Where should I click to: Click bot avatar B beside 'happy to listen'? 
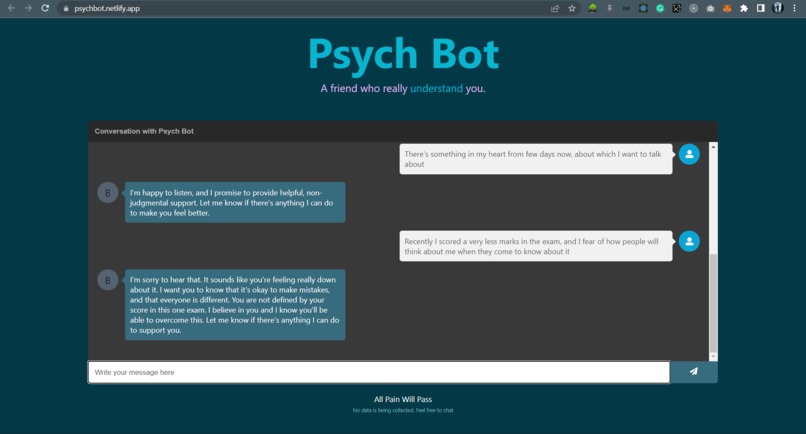[107, 193]
